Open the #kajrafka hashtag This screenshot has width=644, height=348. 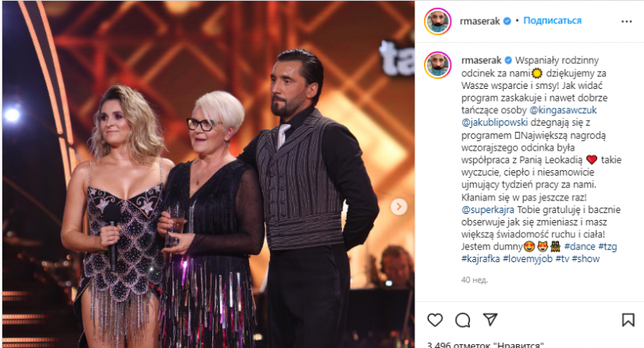click(x=481, y=258)
